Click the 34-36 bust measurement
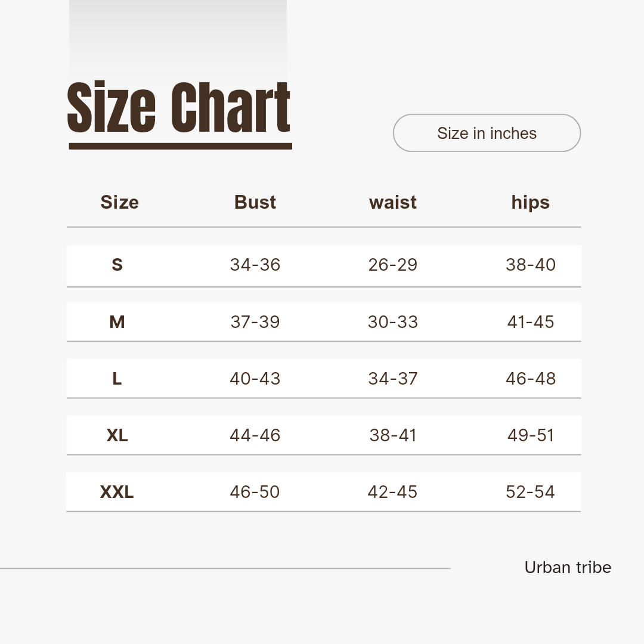644x644 pixels. point(255,265)
